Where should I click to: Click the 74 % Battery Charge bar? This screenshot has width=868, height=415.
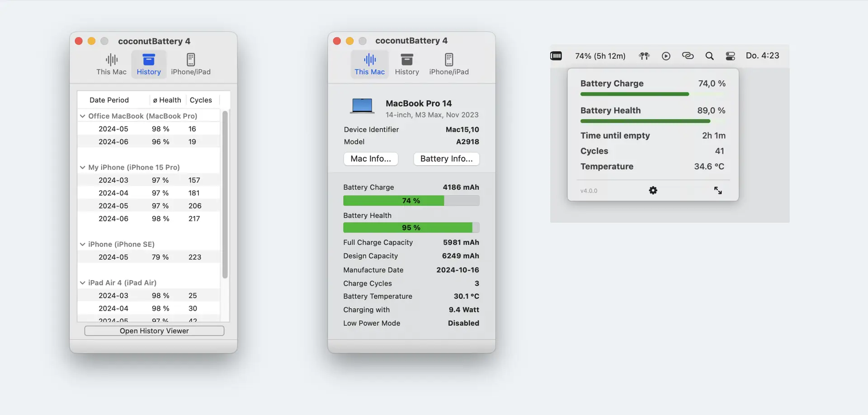coord(411,201)
